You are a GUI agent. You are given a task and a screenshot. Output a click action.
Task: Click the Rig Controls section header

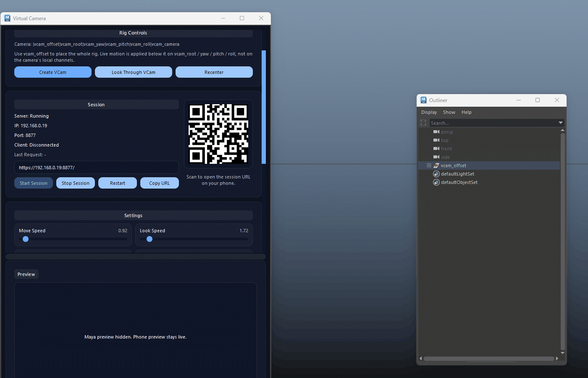pyautogui.click(x=134, y=33)
